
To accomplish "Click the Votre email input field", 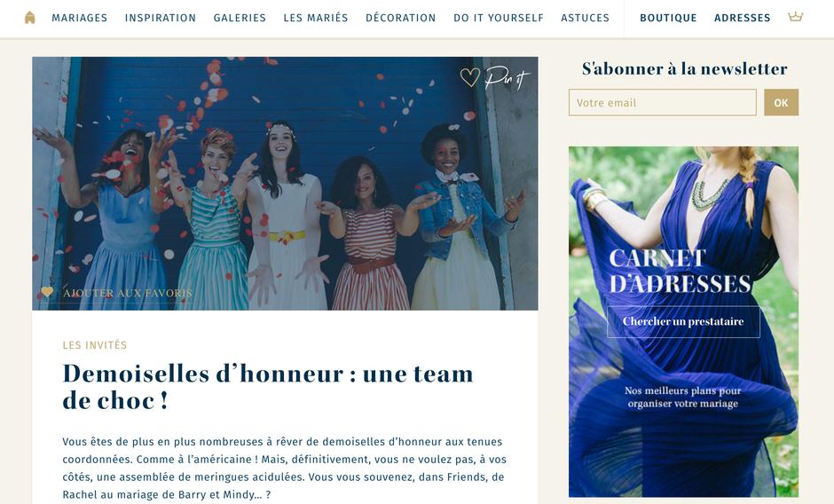I will click(662, 103).
